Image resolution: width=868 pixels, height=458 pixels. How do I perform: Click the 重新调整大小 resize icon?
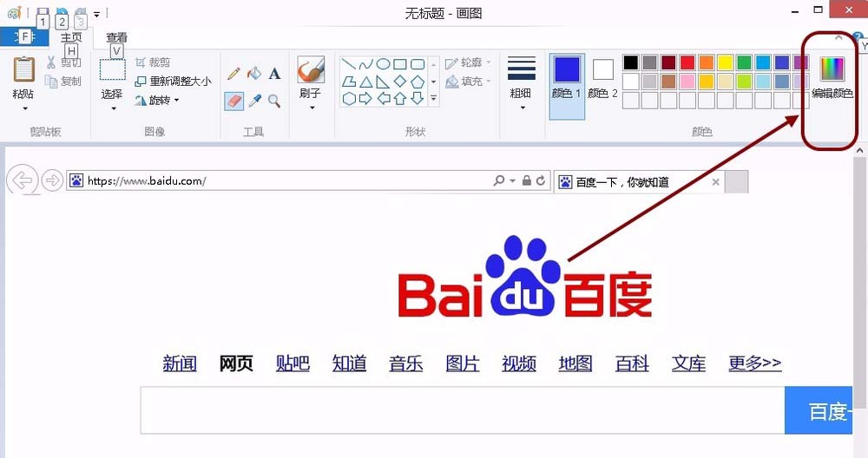point(141,82)
